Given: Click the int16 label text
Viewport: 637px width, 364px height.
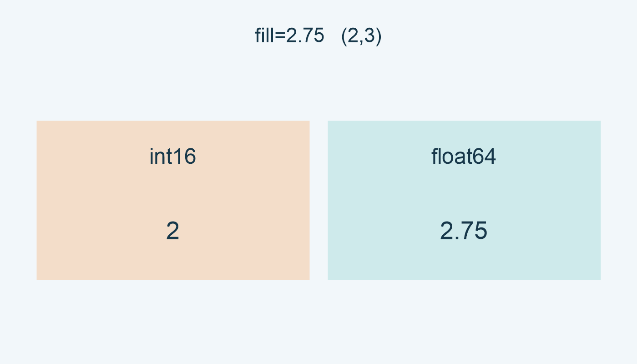Looking at the screenshot, I should [x=173, y=157].
